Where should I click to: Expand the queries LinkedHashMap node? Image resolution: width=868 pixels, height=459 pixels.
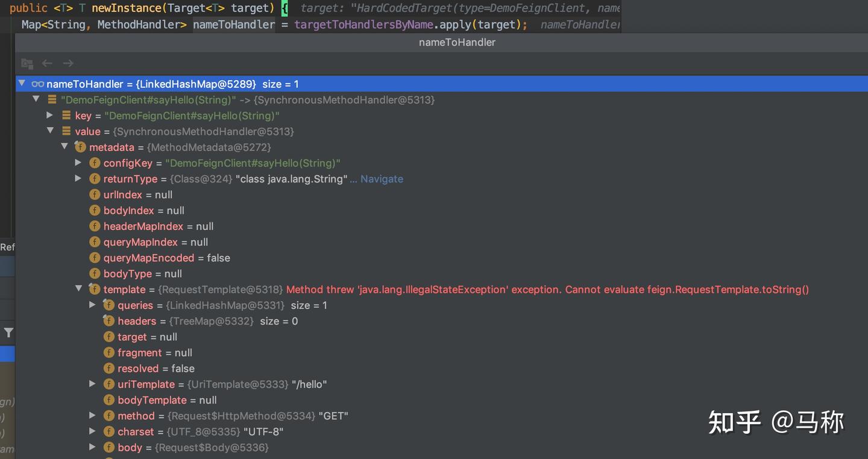tap(92, 305)
